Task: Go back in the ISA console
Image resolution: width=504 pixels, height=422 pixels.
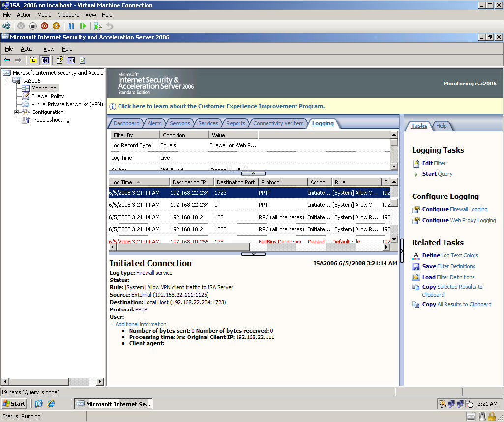Action: [7, 60]
